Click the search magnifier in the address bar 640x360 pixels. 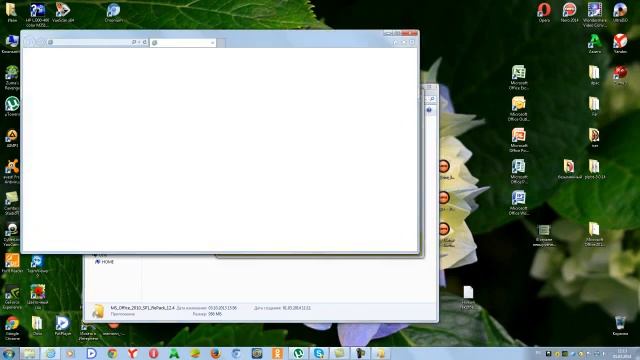tap(133, 42)
